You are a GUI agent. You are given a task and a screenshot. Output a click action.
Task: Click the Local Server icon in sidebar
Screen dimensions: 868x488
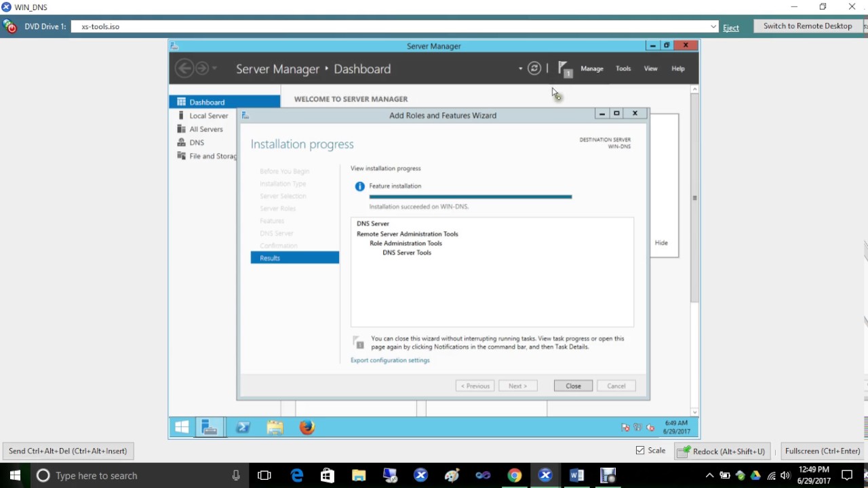point(181,115)
